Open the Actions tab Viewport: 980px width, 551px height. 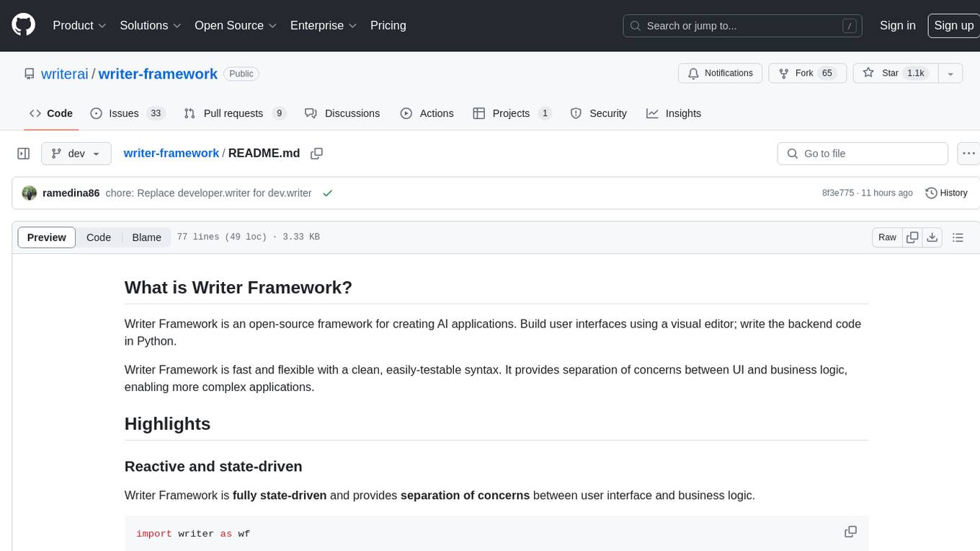pyautogui.click(x=427, y=113)
